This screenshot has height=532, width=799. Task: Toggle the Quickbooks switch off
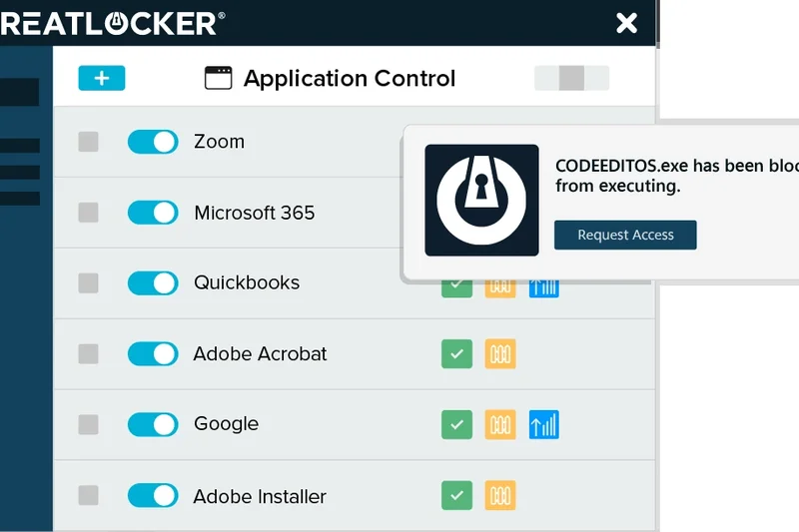coord(153,283)
